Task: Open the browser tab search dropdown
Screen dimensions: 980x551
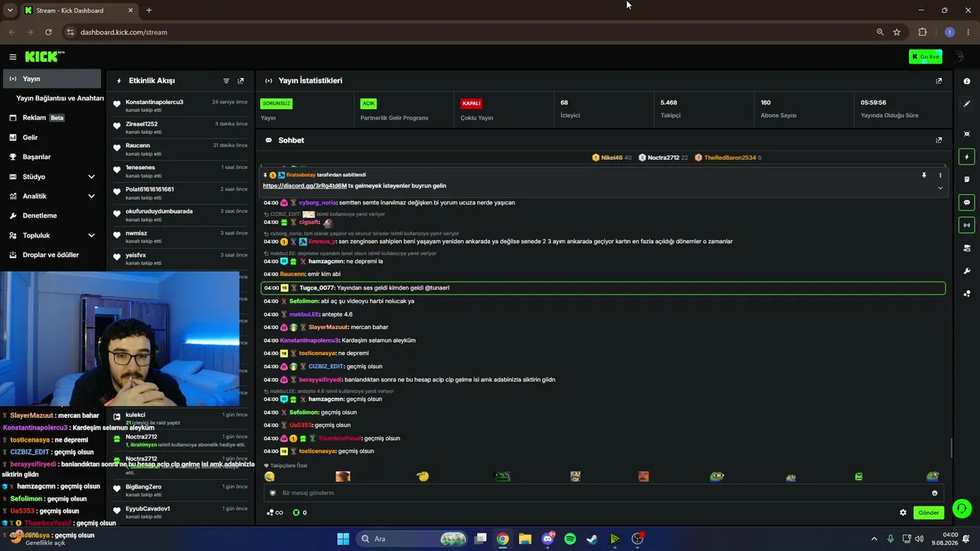Action: click(x=10, y=11)
